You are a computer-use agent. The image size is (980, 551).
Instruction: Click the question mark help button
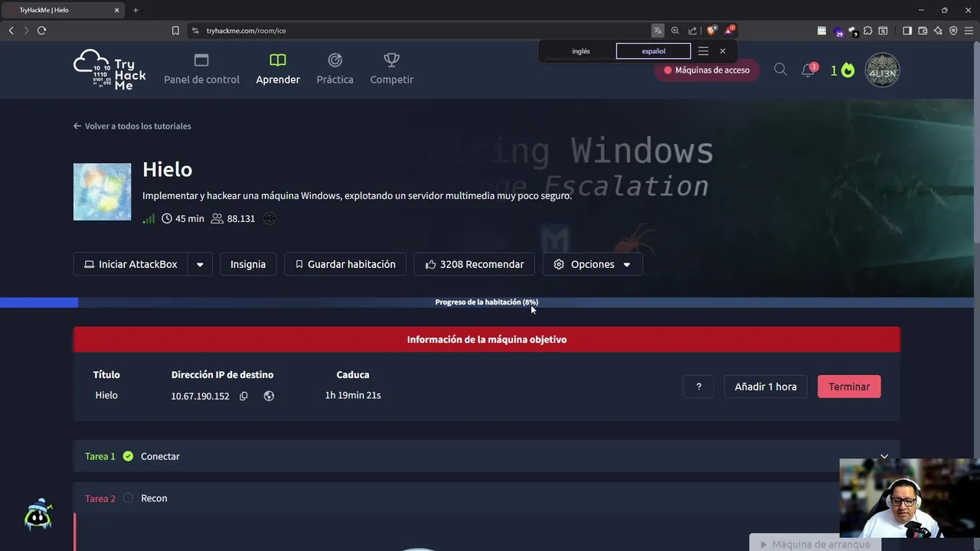tap(698, 386)
